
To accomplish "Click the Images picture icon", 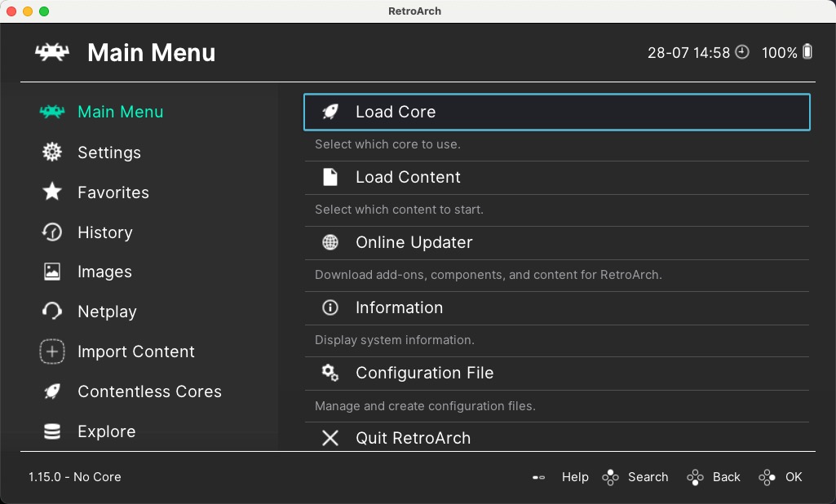I will [x=51, y=272].
